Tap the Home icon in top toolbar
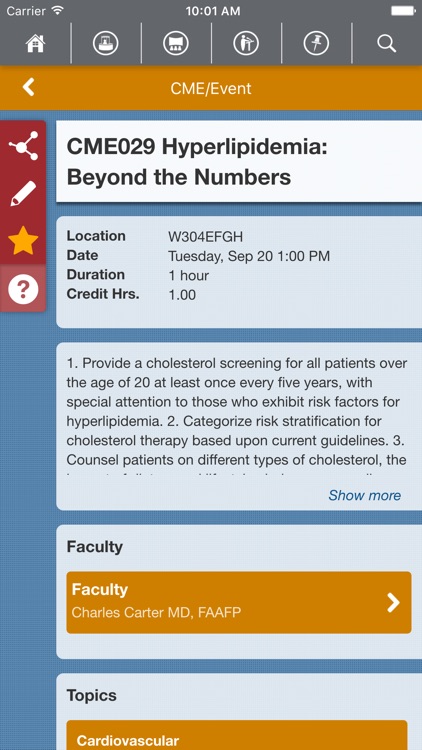Screen dimensions: 422x750 [35, 44]
